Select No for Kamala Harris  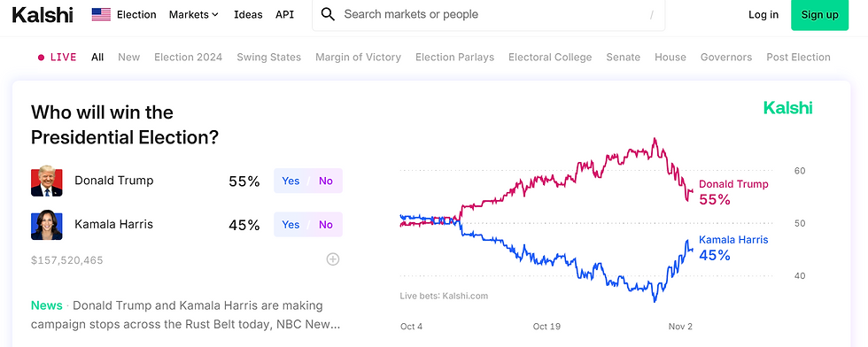click(326, 225)
